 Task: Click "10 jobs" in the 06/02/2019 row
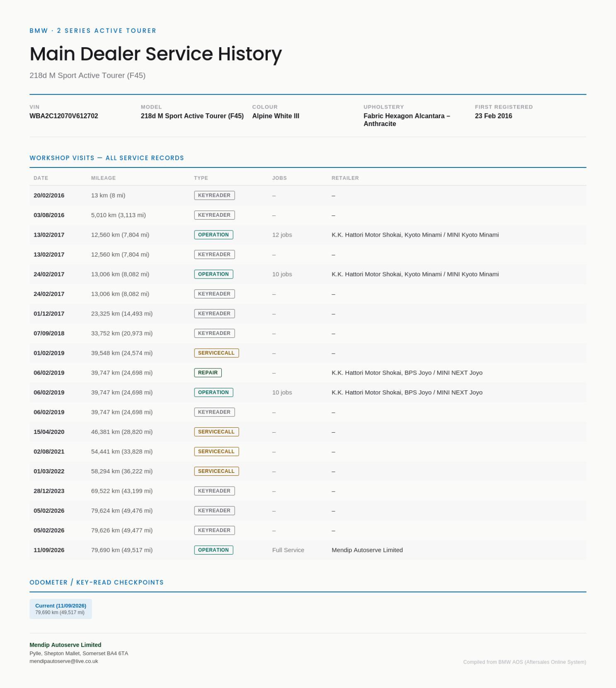pyautogui.click(x=282, y=392)
